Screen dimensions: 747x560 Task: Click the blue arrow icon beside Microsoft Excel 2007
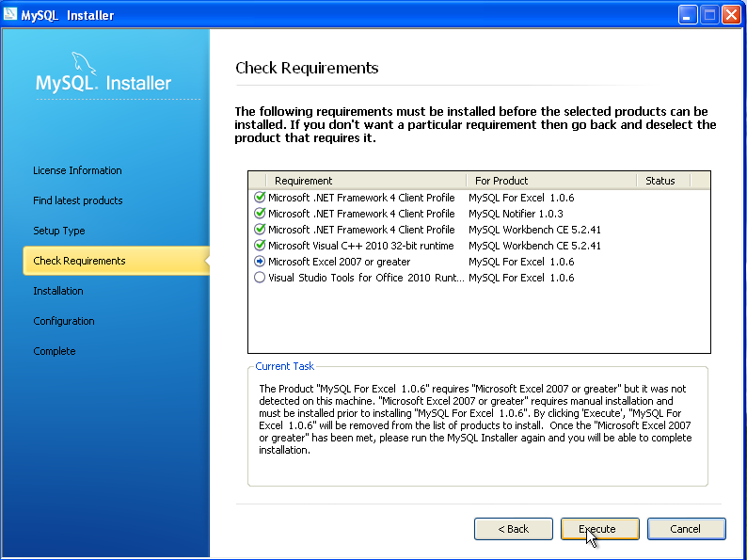click(260, 262)
